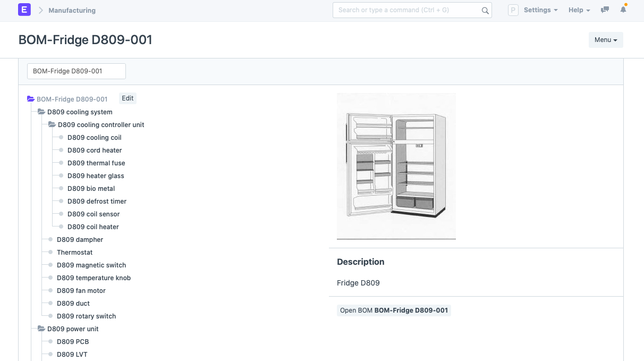
Task: Open the chat messages icon
Action: (x=605, y=10)
